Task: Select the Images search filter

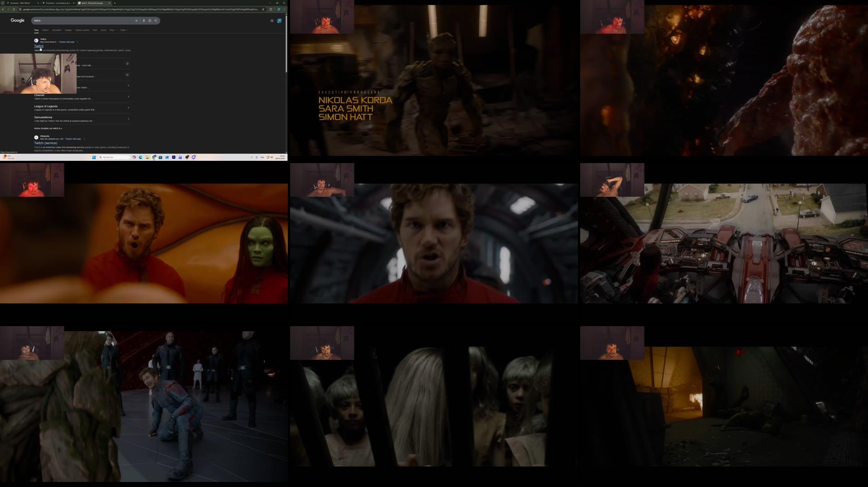Action: (68, 30)
